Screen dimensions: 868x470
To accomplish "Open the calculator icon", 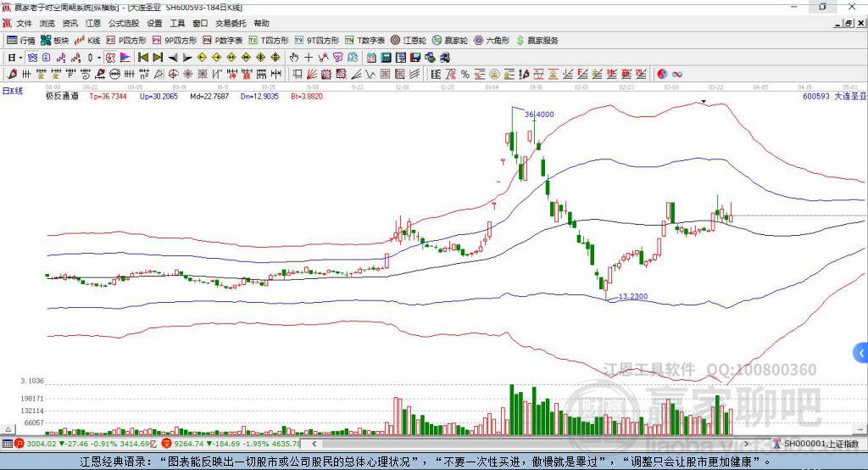I will [x=386, y=58].
